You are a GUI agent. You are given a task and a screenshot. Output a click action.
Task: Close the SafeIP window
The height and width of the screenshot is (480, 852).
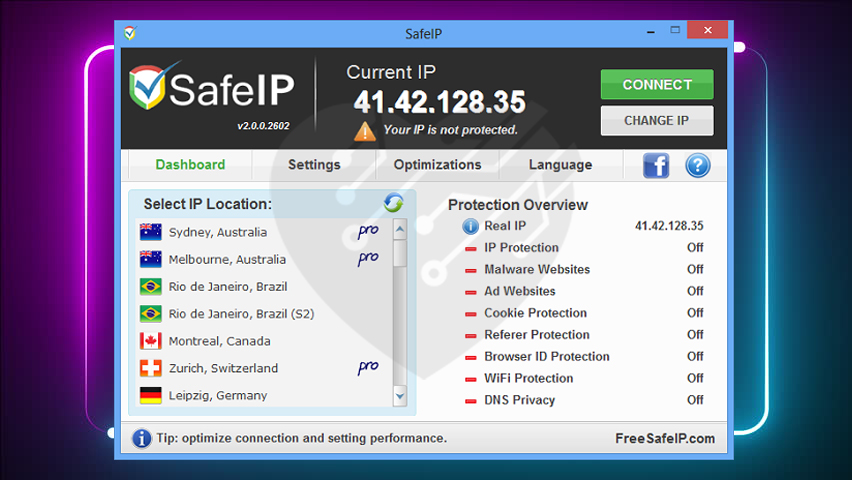tap(707, 30)
